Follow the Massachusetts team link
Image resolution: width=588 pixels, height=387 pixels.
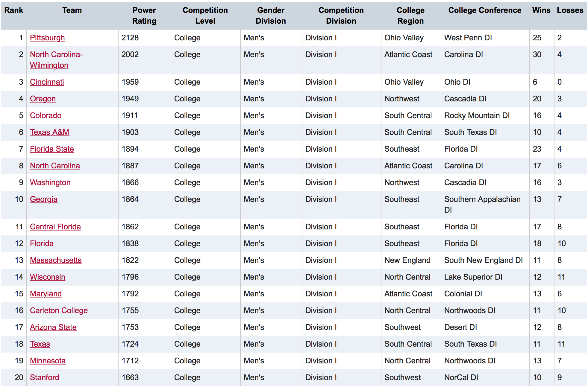(x=56, y=260)
